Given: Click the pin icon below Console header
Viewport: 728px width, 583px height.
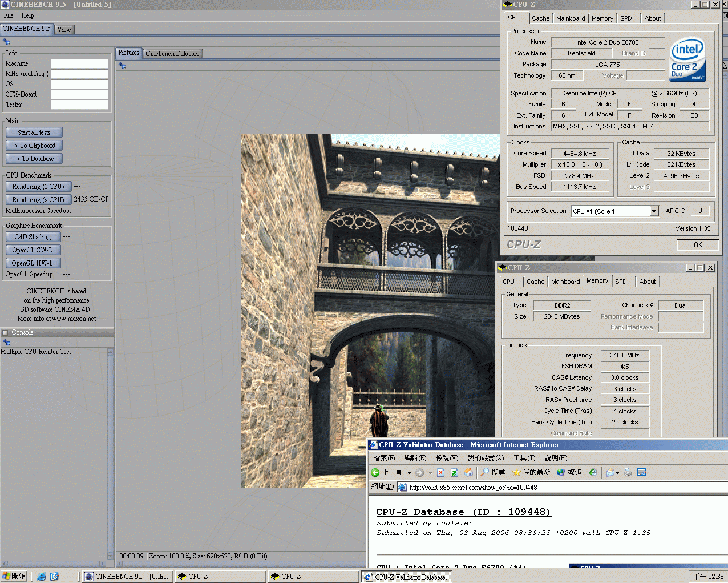Looking at the screenshot, I should [x=7, y=343].
